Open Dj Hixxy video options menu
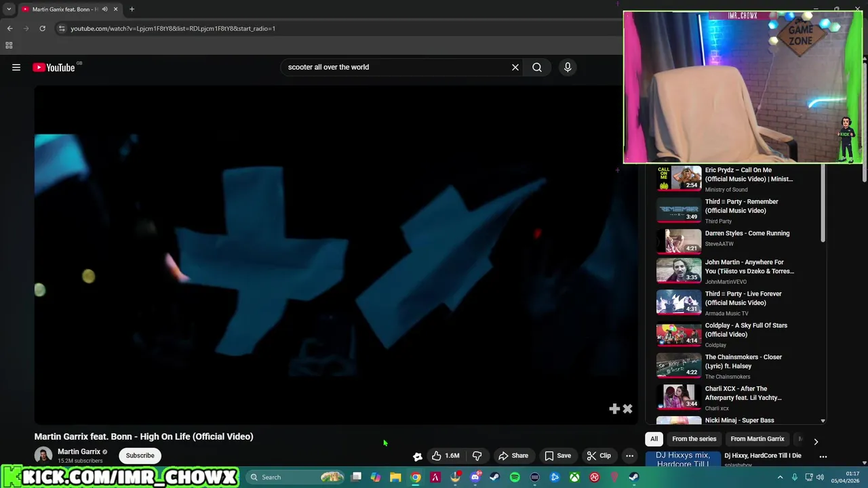The height and width of the screenshot is (488, 868). (x=823, y=457)
